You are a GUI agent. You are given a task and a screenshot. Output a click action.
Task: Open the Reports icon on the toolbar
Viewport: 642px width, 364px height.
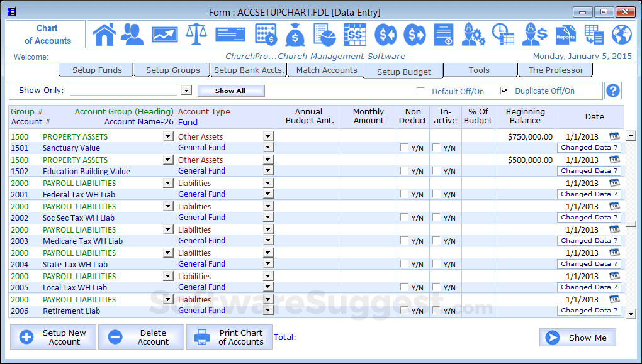click(566, 35)
